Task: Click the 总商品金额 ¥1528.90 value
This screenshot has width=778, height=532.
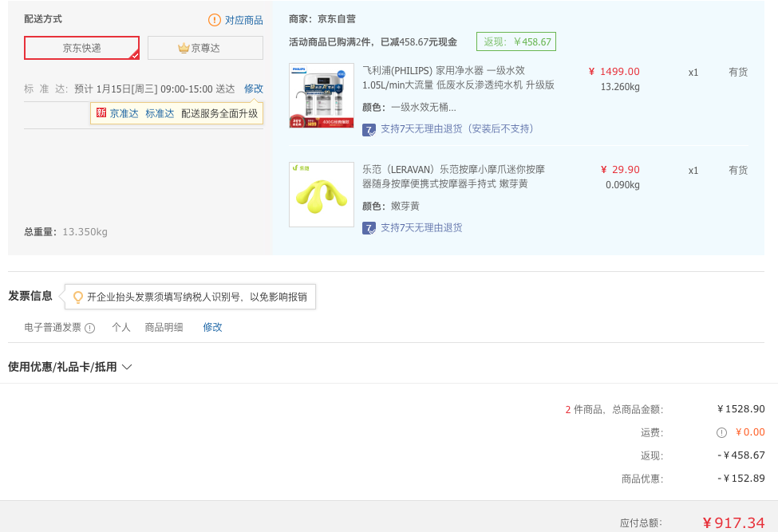Action: 741,409
